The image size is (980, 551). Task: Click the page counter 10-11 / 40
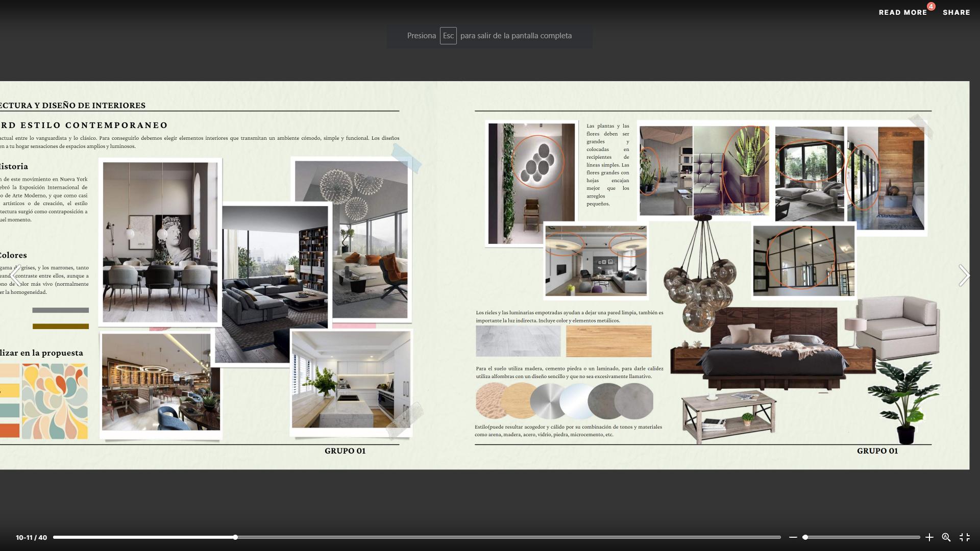click(31, 538)
